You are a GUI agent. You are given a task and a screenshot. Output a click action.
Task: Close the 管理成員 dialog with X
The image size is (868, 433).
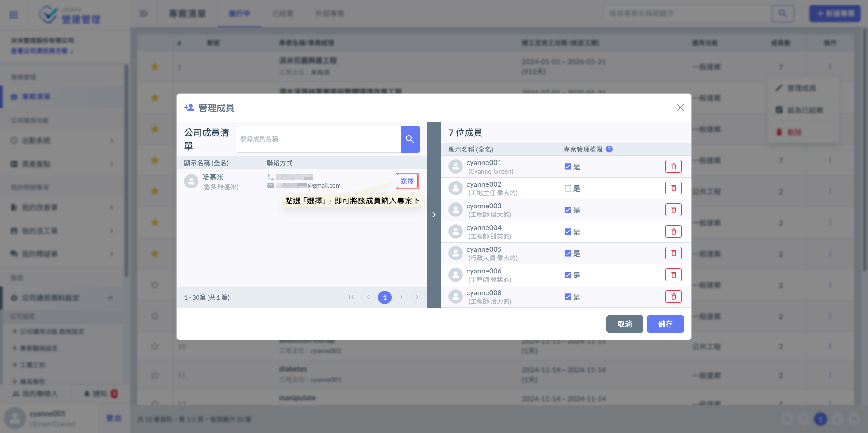pyautogui.click(x=680, y=108)
